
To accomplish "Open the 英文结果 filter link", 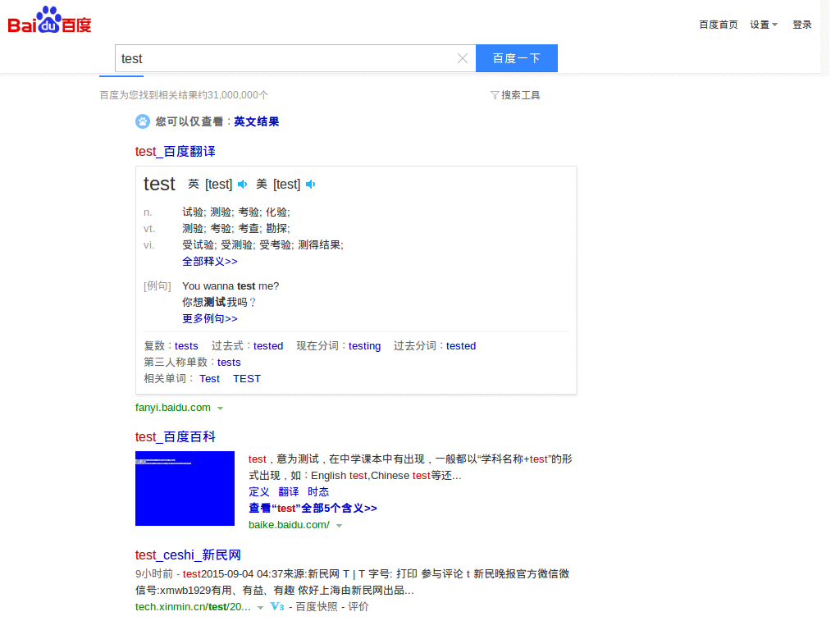I will tap(255, 121).
